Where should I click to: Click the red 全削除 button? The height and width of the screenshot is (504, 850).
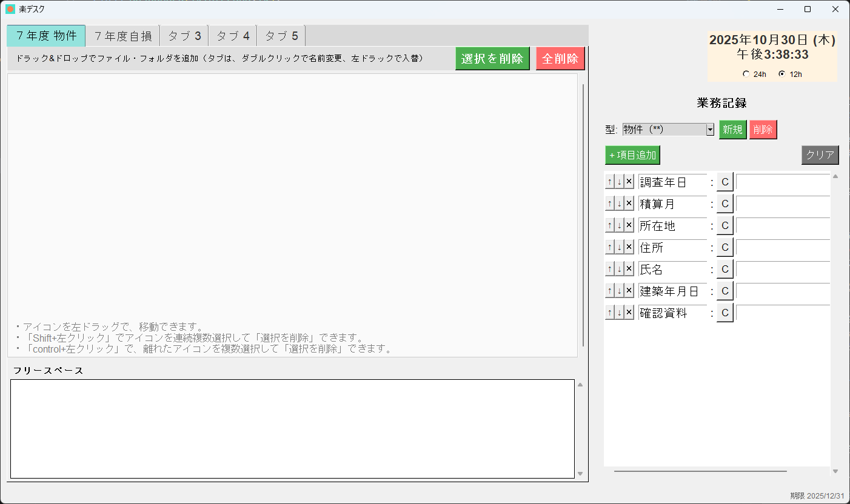point(560,59)
